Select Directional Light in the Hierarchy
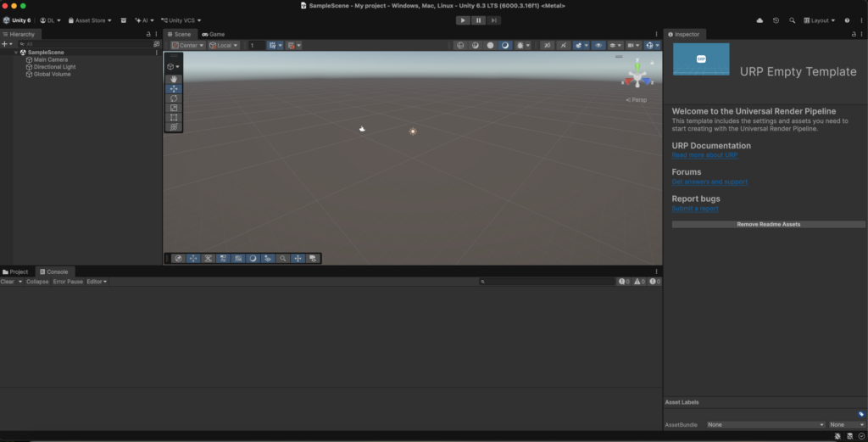 (54, 67)
